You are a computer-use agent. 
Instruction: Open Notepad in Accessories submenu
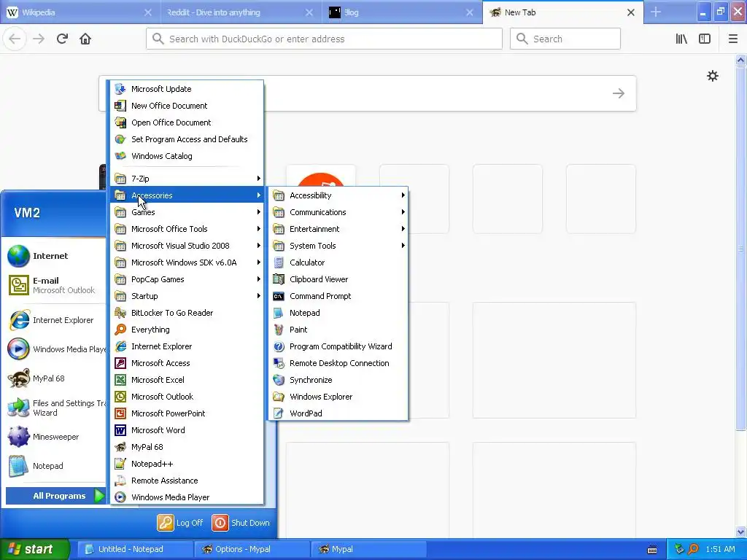pos(338,313)
